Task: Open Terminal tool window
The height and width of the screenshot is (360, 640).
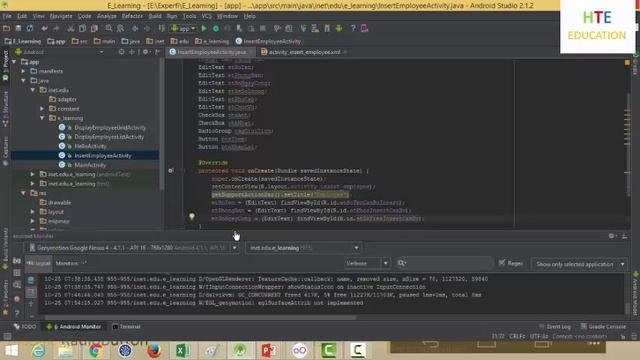Action: point(127,327)
